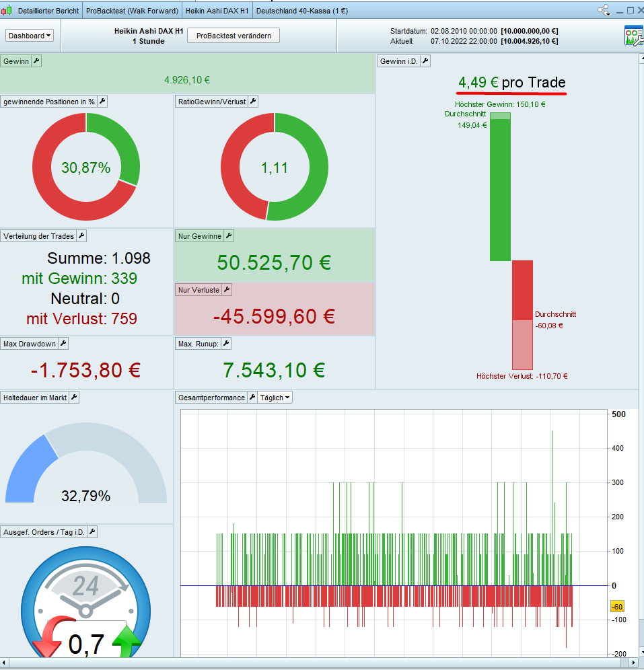Image resolution: width=644 pixels, height=670 pixels.
Task: Open the Dashboard dropdown
Action: click(x=30, y=36)
